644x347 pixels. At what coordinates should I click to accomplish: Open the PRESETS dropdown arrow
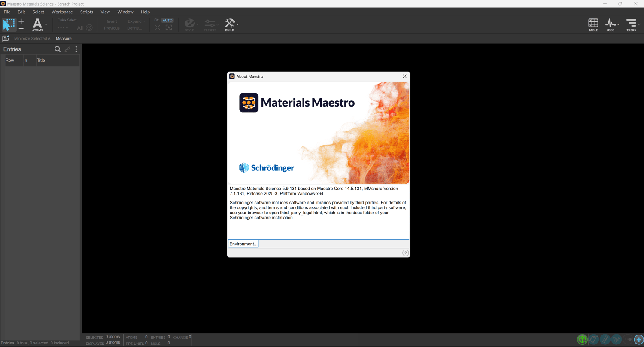click(218, 24)
